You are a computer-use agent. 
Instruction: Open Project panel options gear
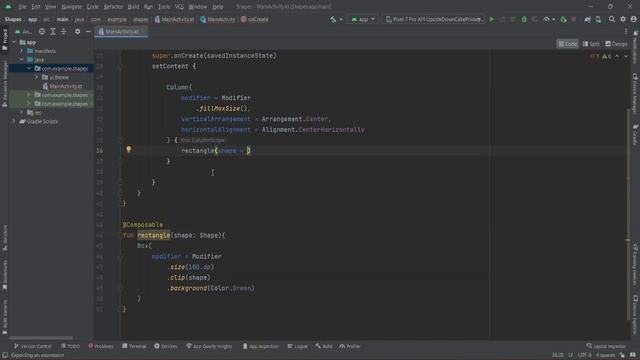tap(77, 31)
